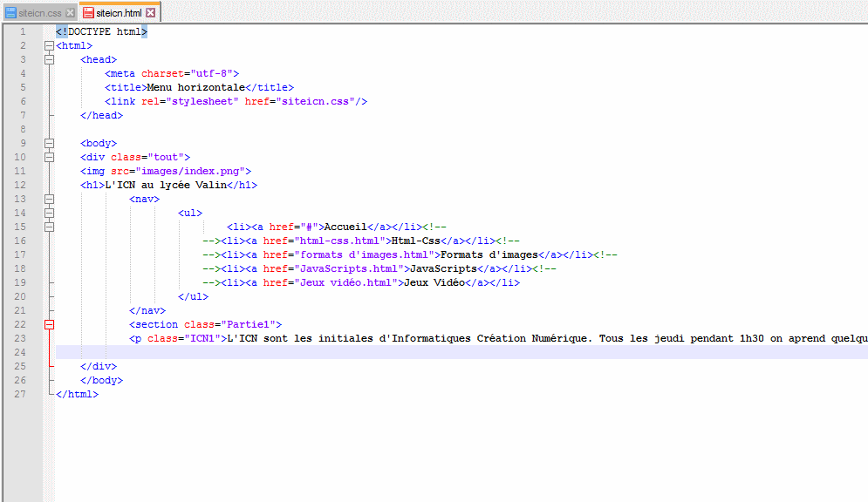Collapse the div class tout fold
This screenshot has width=868, height=502.
tap(49, 157)
